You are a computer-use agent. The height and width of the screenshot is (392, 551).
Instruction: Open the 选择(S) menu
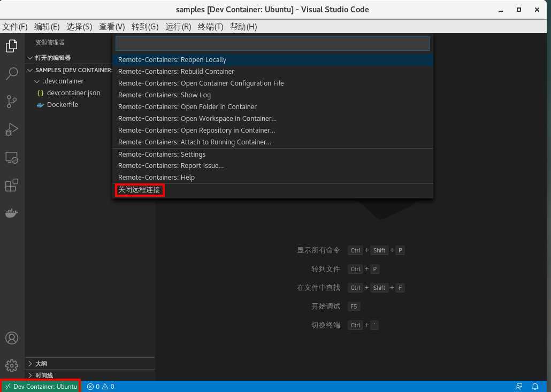[79, 27]
